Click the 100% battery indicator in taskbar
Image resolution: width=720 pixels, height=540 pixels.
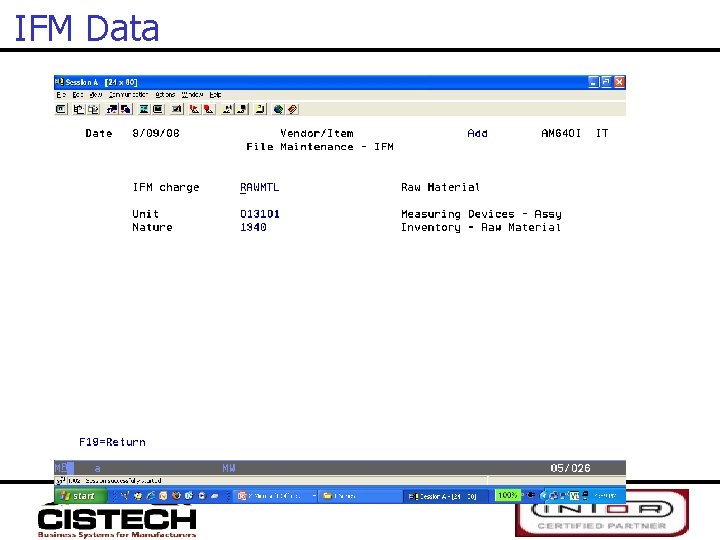click(x=507, y=495)
